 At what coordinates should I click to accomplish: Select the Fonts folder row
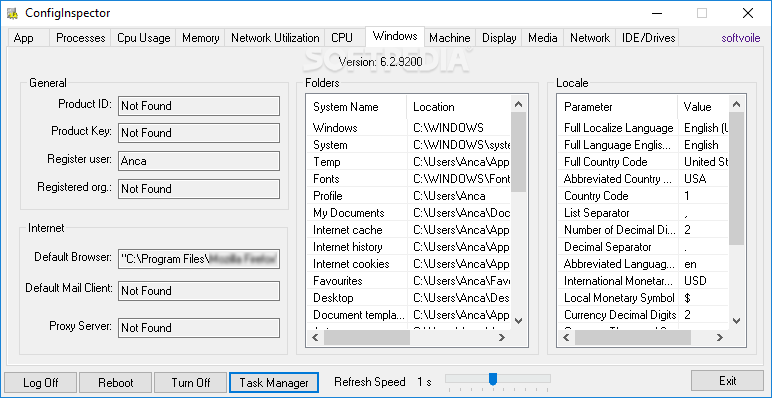tap(409, 179)
